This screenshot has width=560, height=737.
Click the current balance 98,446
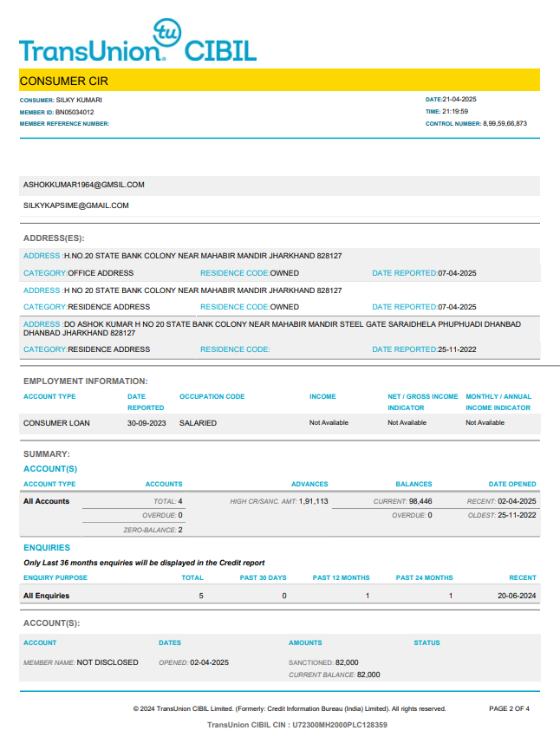pyautogui.click(x=420, y=501)
